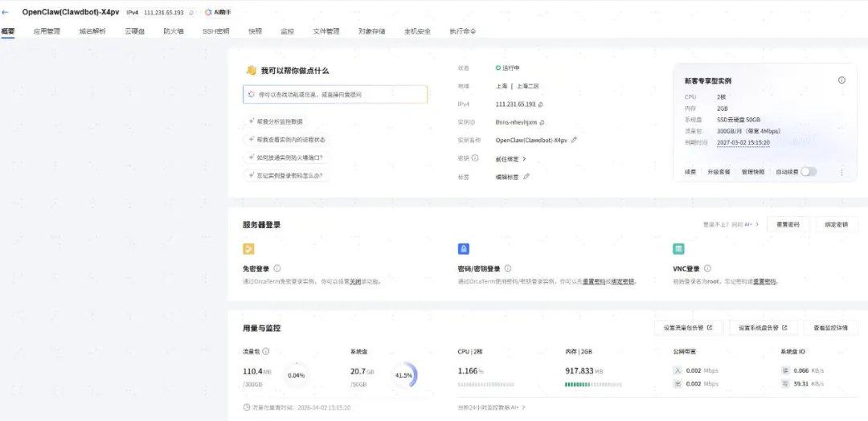Open the 防火墙 tab
The width and height of the screenshot is (868, 421).
coord(174,31)
